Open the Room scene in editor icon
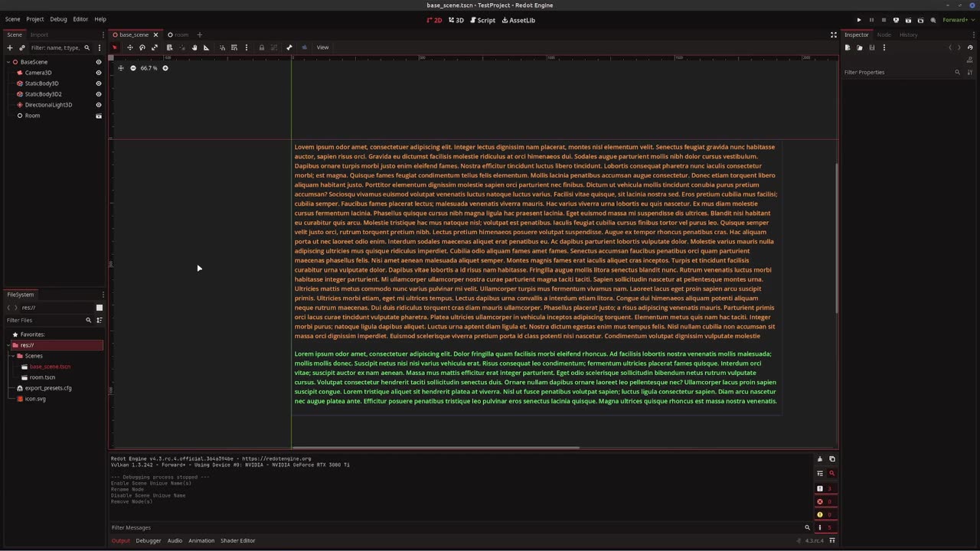Image resolution: width=980 pixels, height=551 pixels. pos(98,116)
